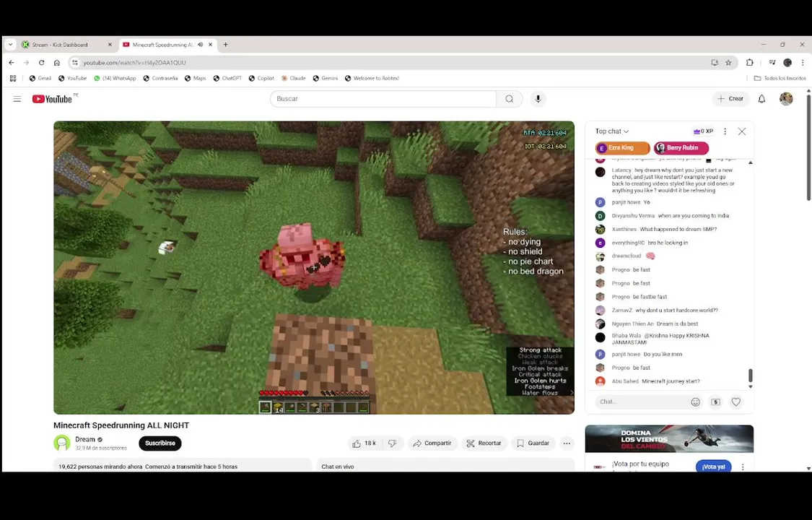Open Dream channel name link
Screen dimensions: 812x520
coord(85,439)
